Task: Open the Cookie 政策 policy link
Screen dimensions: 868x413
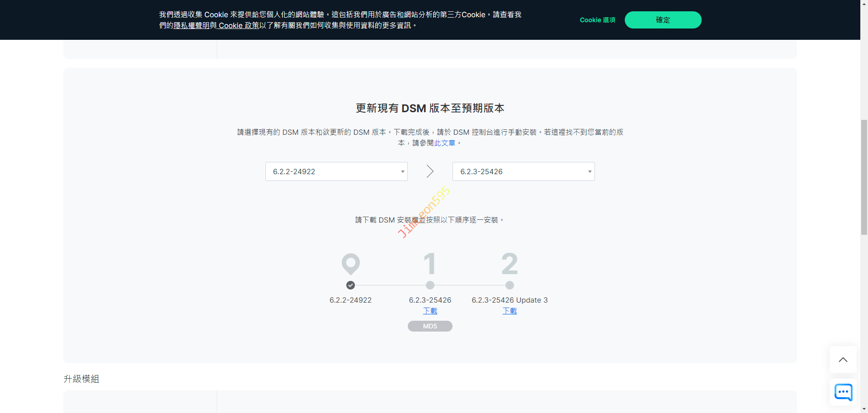Action: (x=239, y=25)
